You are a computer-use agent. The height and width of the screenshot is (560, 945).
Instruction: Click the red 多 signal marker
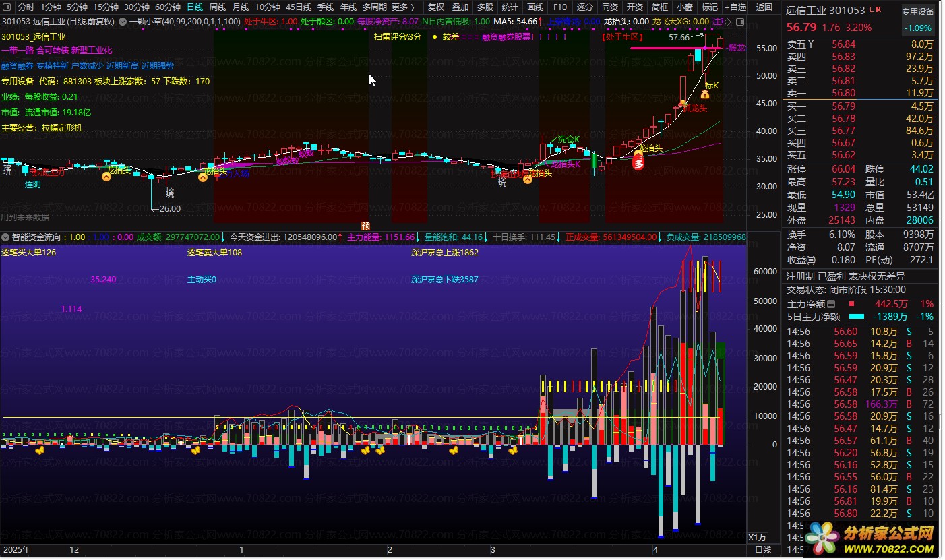(638, 162)
